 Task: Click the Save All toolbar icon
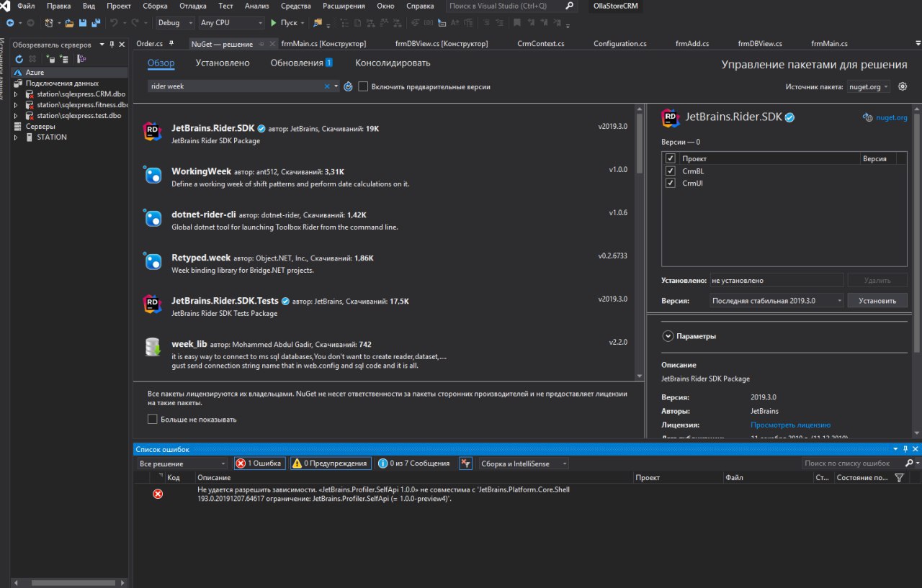click(x=96, y=23)
